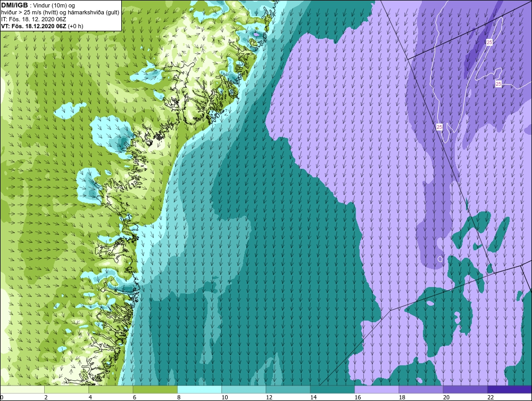The image size is (532, 401).
Task: Click the bold "DMI/IGB" title text
Action: (x=14, y=5)
